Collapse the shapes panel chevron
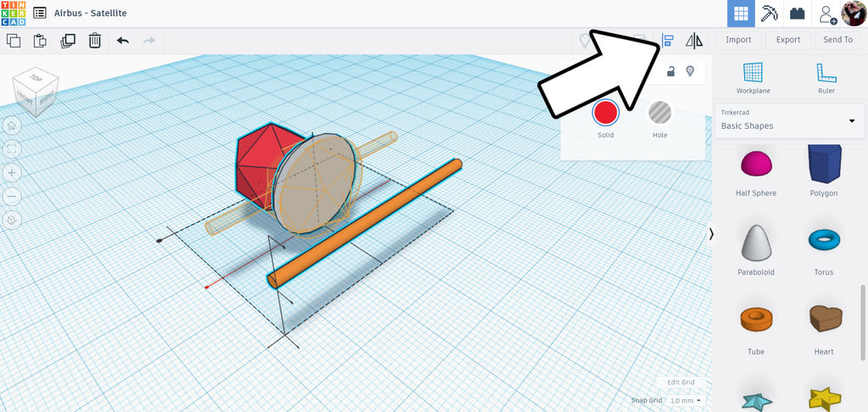Viewport: 868px width, 412px height. point(711,234)
